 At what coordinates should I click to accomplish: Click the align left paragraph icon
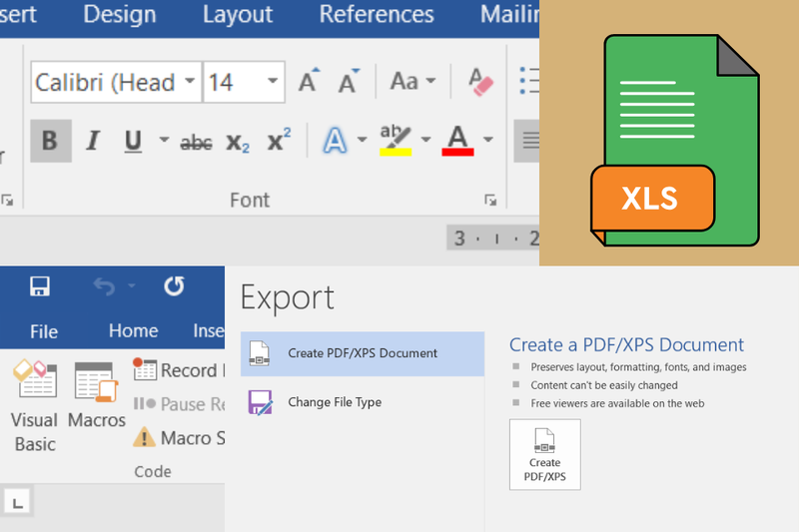[527, 141]
